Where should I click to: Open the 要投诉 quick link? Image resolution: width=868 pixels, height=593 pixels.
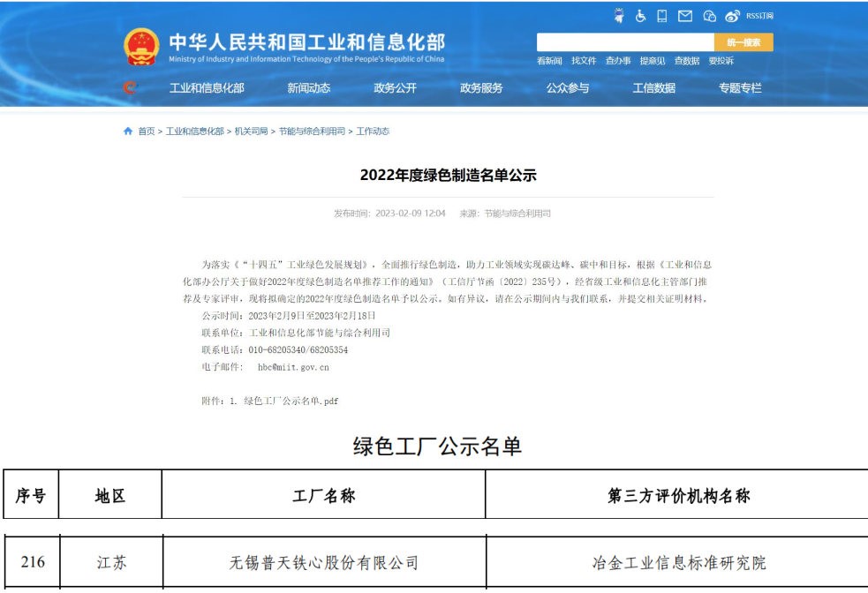click(721, 61)
